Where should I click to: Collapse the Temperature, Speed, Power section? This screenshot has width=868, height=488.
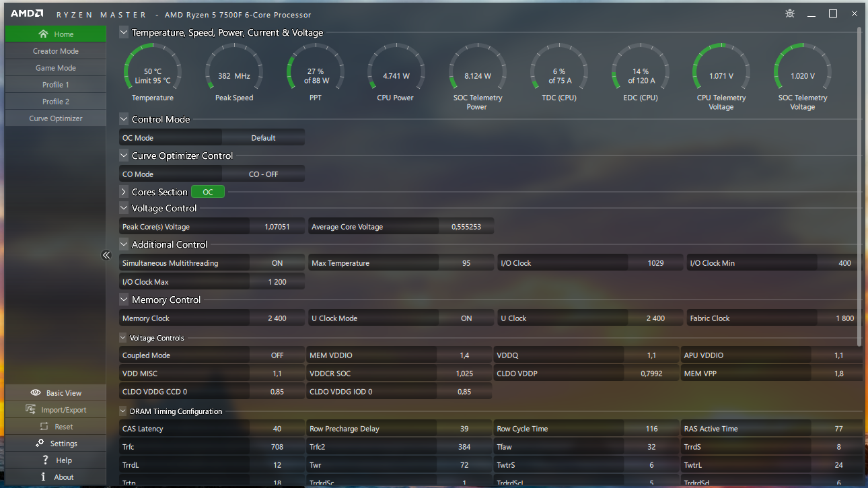[x=124, y=32]
